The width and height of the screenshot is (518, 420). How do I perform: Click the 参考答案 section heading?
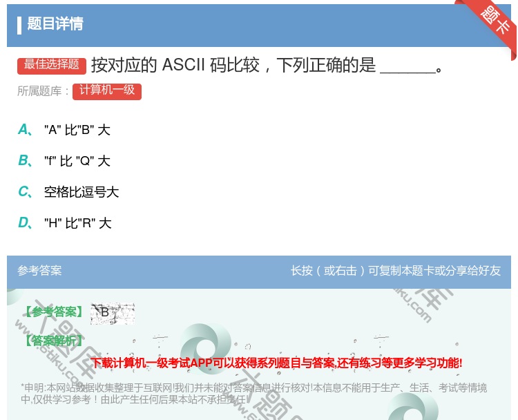coord(39,271)
